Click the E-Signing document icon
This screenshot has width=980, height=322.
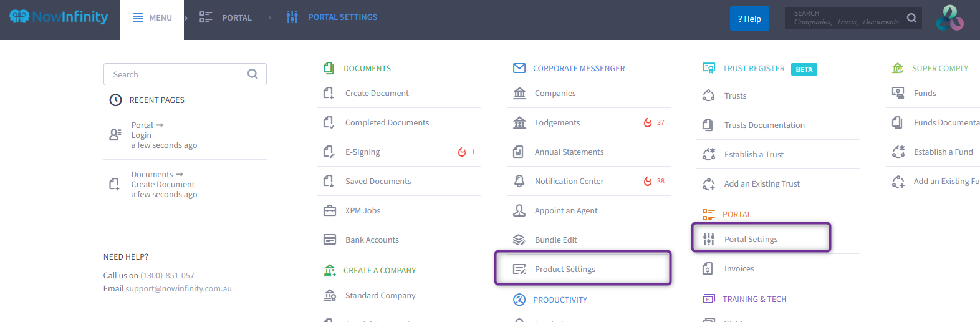coord(329,152)
